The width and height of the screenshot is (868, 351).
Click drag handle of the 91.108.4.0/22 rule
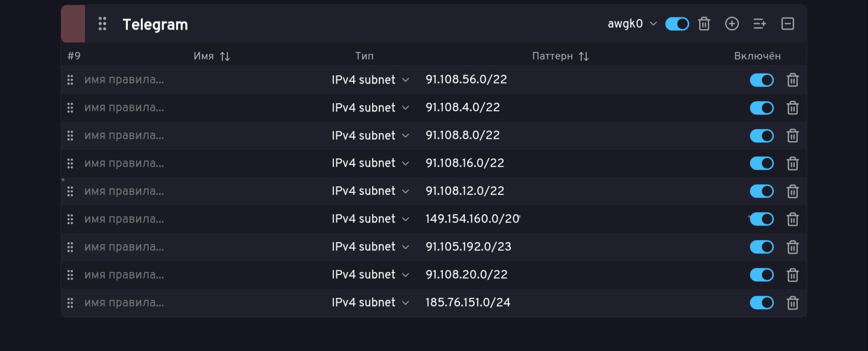click(x=70, y=108)
